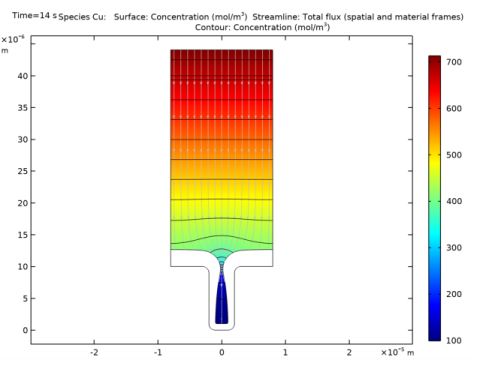Click the 500 legend value
This screenshot has height=369, width=489.
[454, 155]
